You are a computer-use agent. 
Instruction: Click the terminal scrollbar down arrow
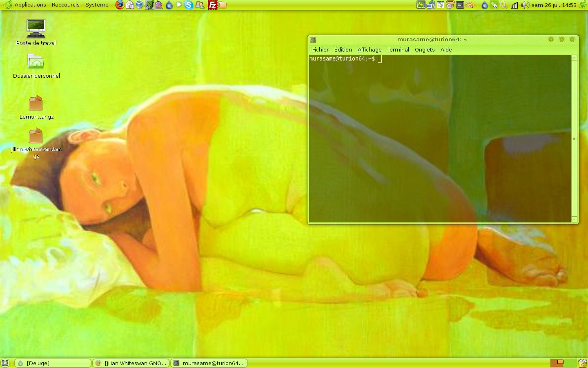(x=574, y=220)
